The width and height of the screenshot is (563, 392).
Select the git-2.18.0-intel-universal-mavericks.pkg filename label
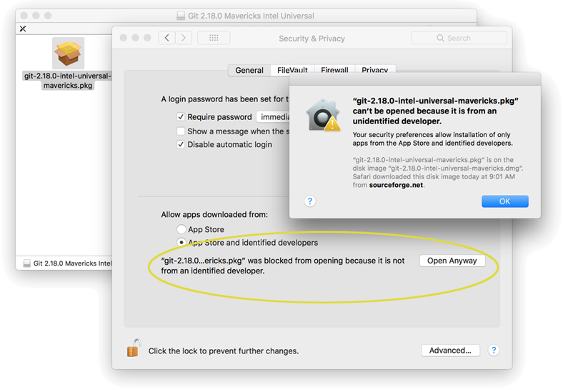click(x=68, y=81)
